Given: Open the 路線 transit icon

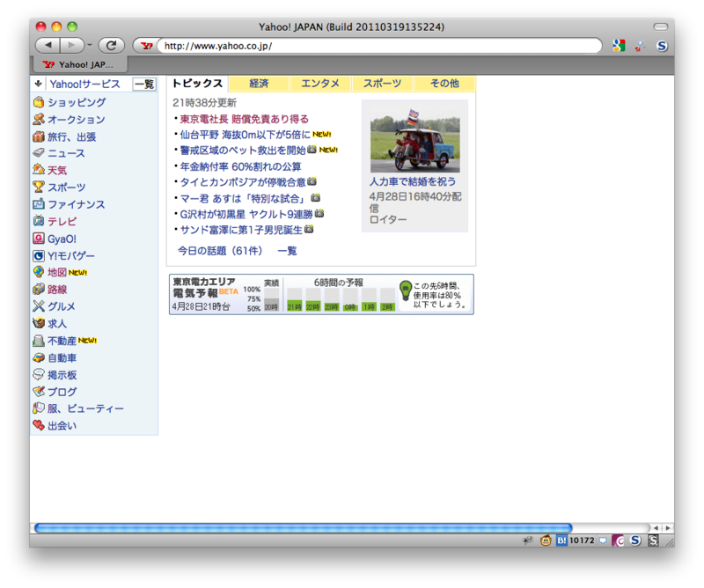Looking at the screenshot, I should [39, 289].
